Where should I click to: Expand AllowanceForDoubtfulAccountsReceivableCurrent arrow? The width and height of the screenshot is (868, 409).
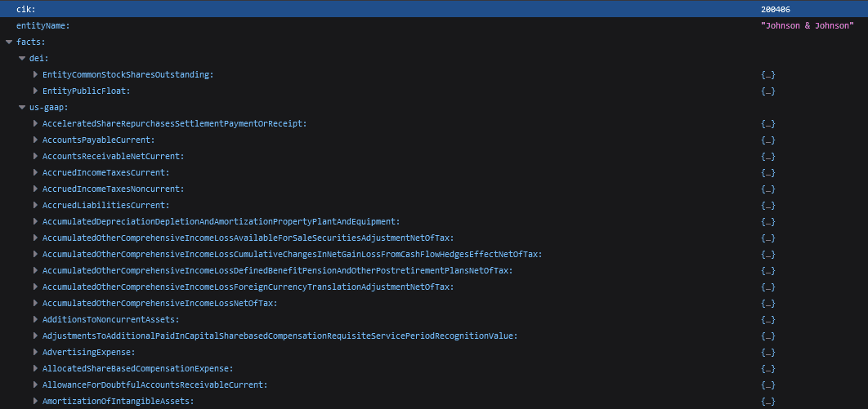coord(35,385)
